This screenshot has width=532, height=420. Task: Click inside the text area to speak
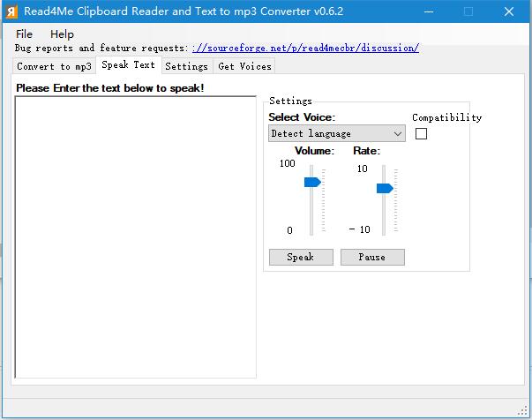tap(135, 237)
